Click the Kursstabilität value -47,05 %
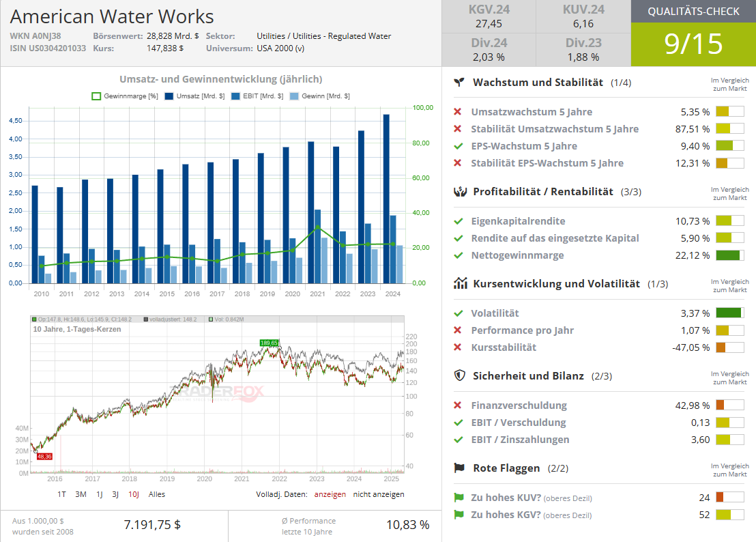756x542 pixels. pyautogui.click(x=691, y=347)
